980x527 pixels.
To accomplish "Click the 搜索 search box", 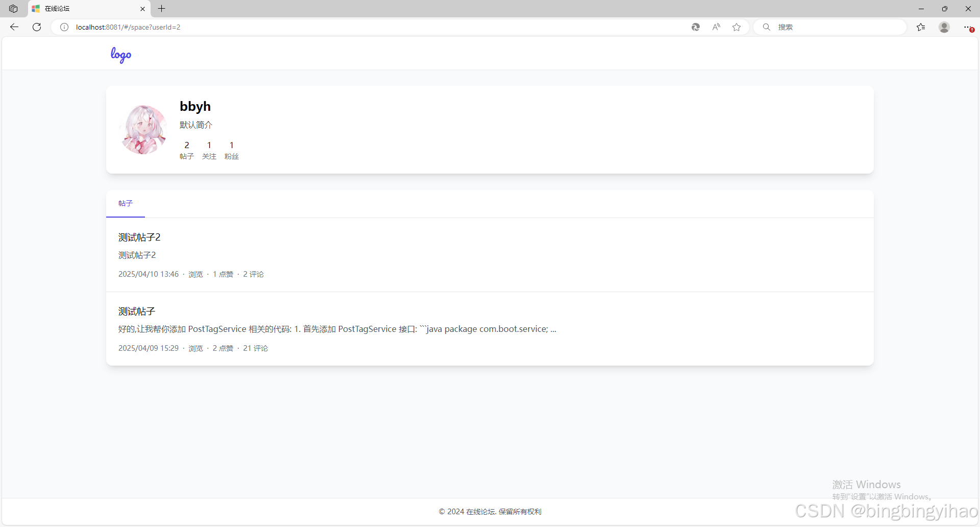I will [x=830, y=27].
